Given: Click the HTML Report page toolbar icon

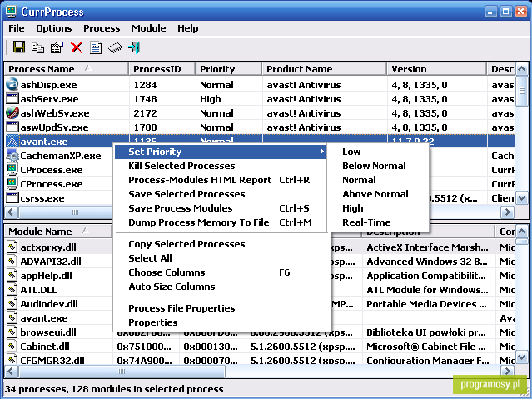Looking at the screenshot, I should [96, 47].
